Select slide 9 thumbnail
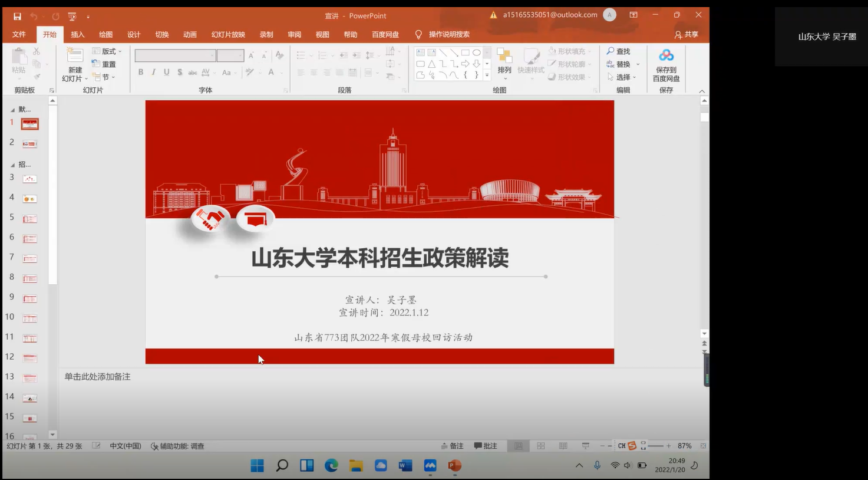The width and height of the screenshot is (868, 480). pos(29,298)
